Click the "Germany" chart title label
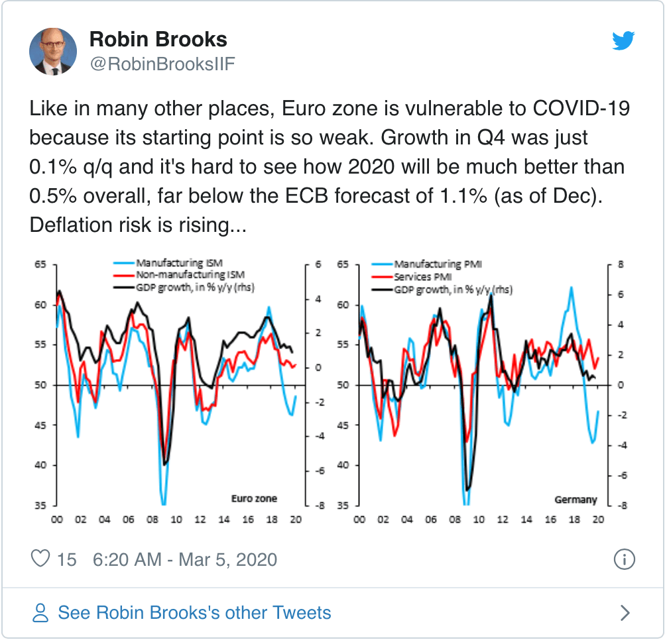 (576, 499)
